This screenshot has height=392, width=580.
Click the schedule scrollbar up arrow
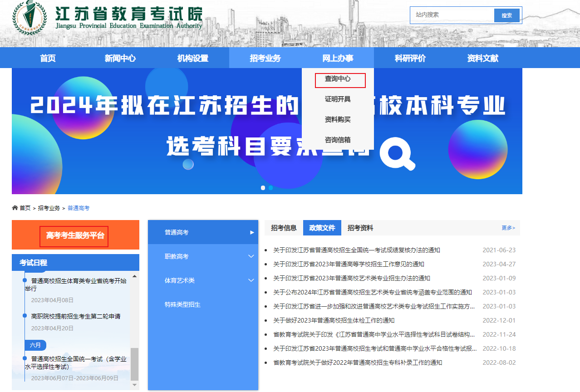pos(134,276)
